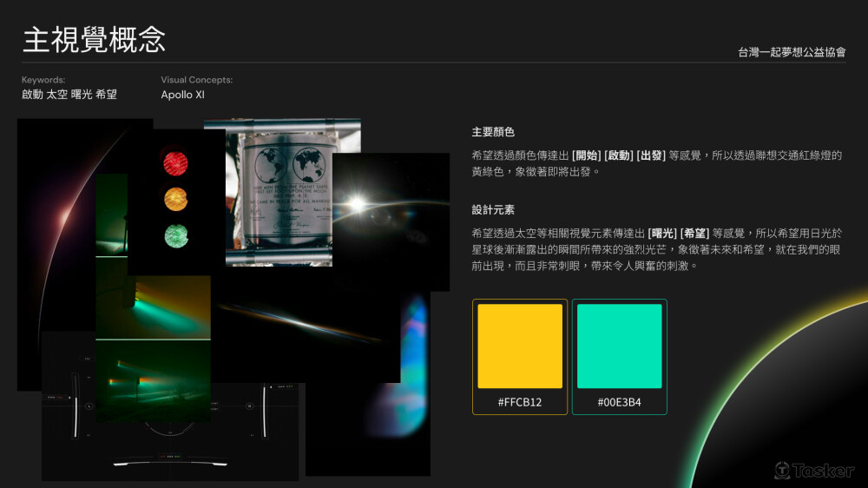Click the green traffic light circle
868x488 pixels.
click(175, 235)
